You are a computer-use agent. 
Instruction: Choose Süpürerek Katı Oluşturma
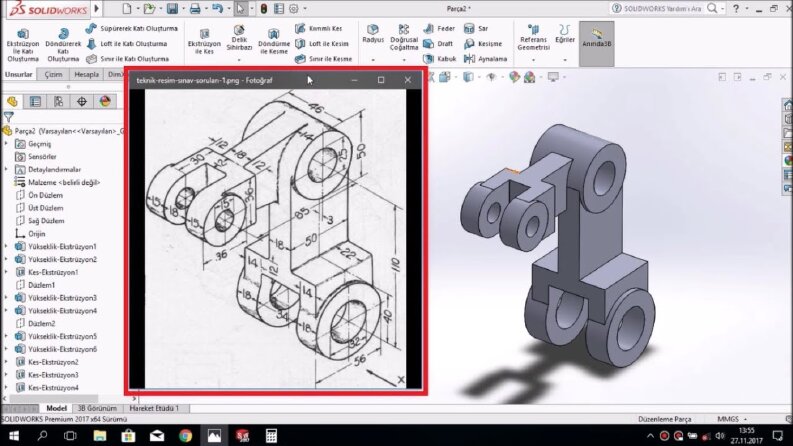point(132,28)
